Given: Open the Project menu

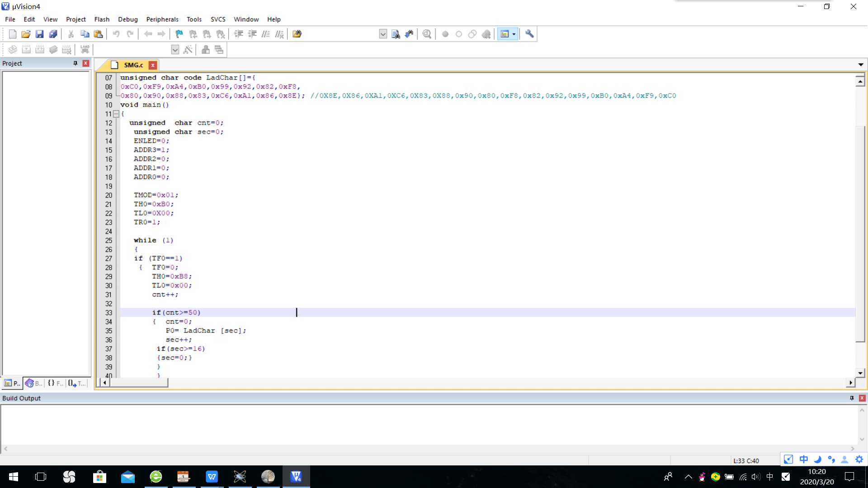Looking at the screenshot, I should coord(75,19).
